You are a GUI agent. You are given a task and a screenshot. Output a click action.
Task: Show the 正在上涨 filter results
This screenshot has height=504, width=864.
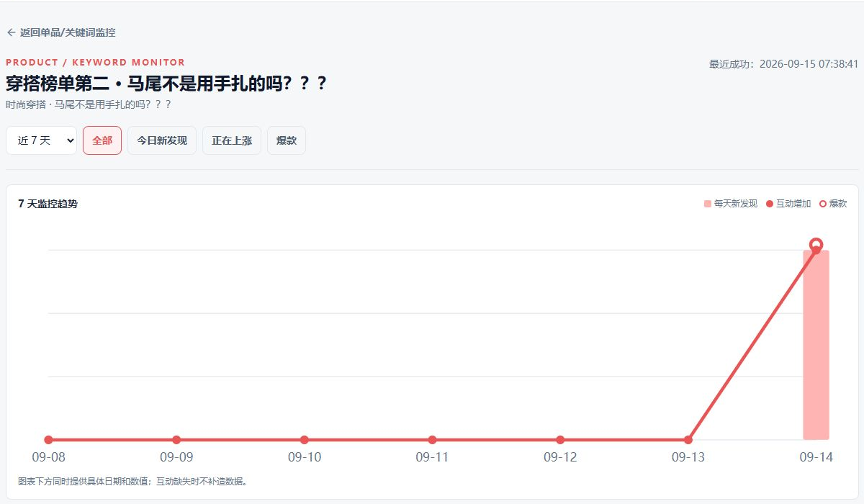point(232,140)
